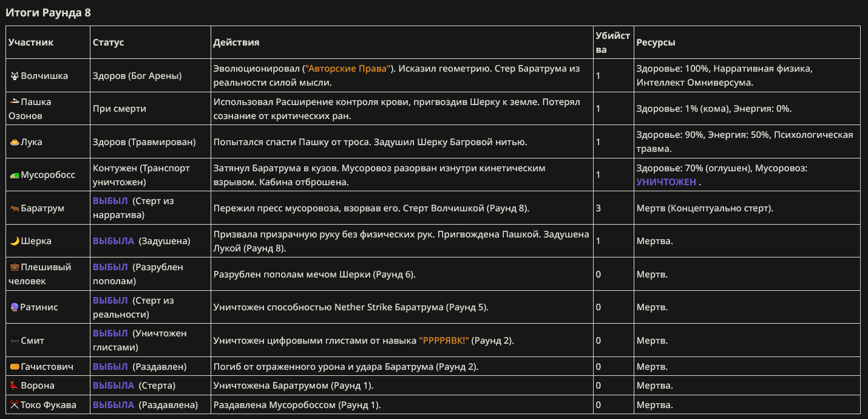Click the scissors emoji beside Токо Фукава
Viewport: 868px width, 419px height.
click(15, 405)
